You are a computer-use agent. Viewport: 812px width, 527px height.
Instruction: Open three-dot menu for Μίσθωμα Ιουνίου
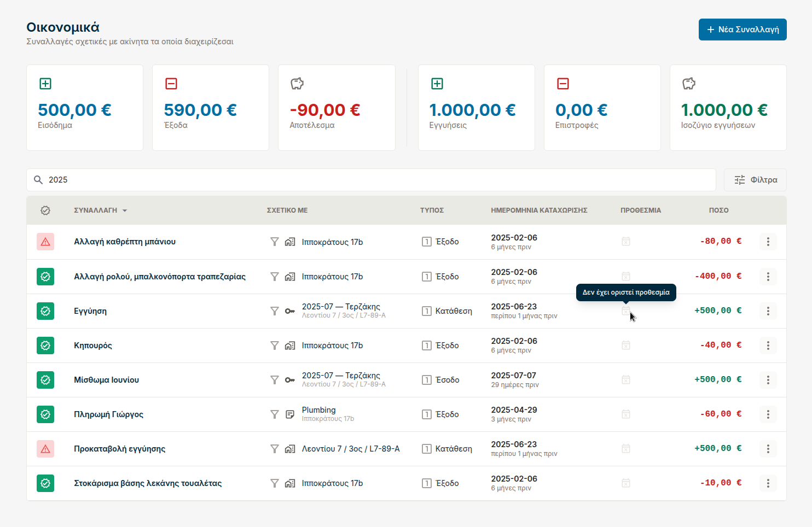tap(768, 380)
